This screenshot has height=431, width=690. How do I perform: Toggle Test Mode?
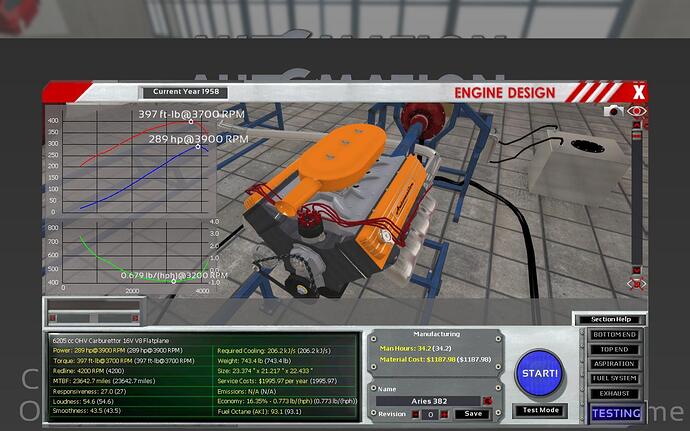(540, 410)
